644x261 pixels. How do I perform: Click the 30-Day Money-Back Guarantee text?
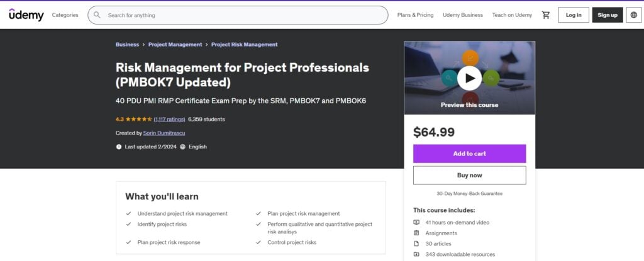click(469, 194)
